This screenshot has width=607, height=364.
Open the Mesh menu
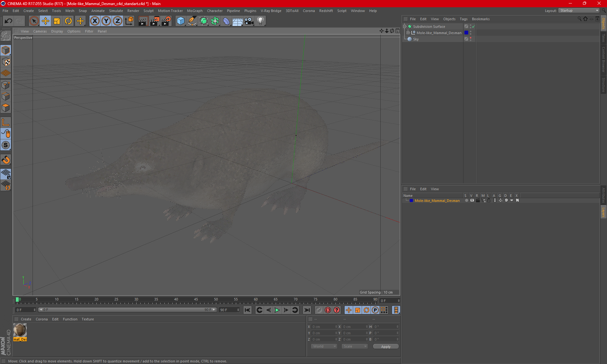[70, 11]
